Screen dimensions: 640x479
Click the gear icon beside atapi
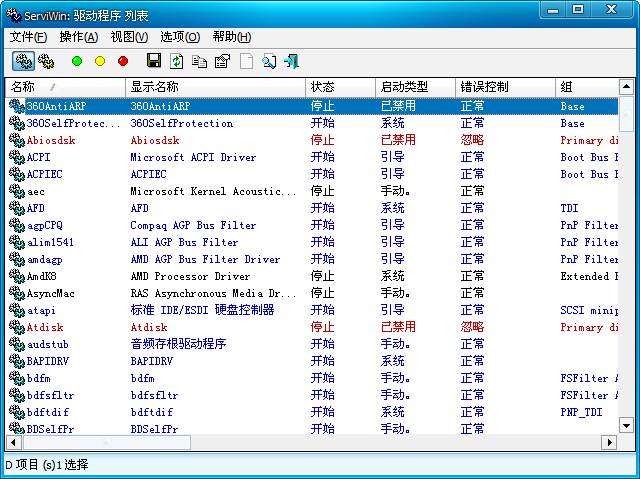[17, 310]
